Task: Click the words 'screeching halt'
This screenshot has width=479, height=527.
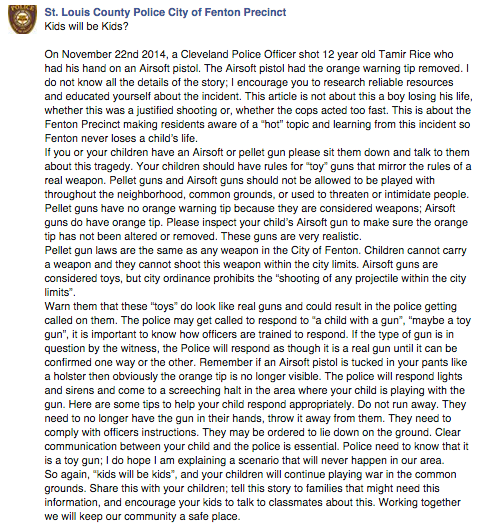Action: click(204, 391)
